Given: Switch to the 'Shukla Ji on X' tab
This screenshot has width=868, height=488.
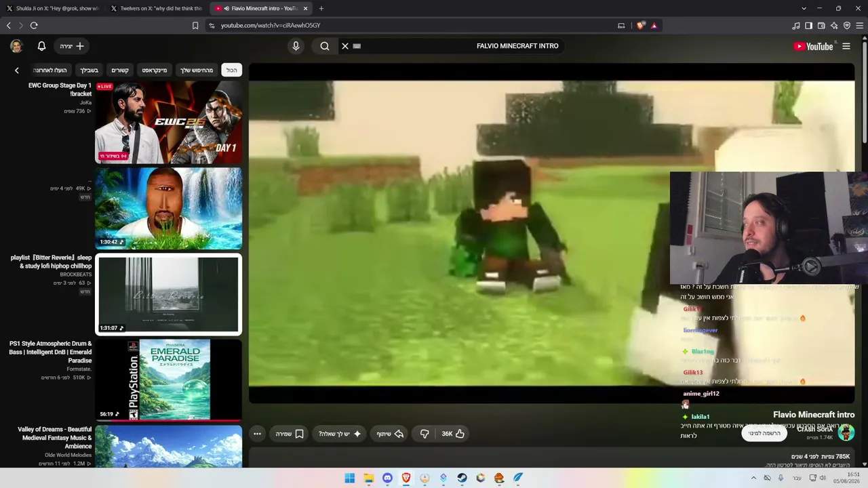Looking at the screenshot, I should [54, 8].
